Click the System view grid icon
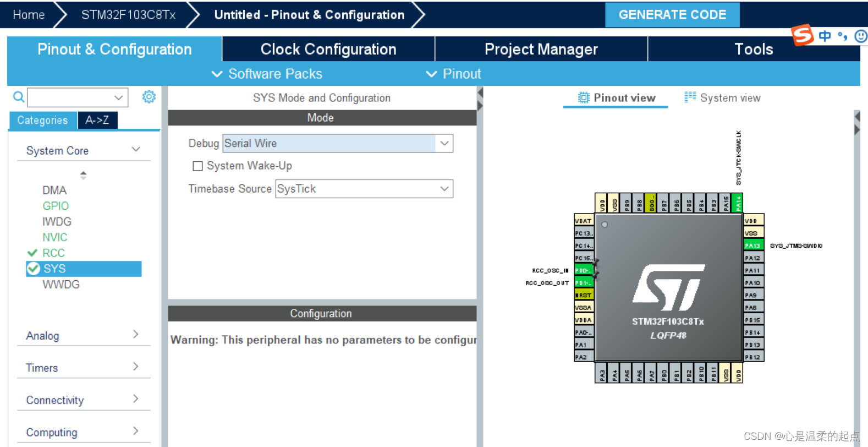 [x=690, y=97]
